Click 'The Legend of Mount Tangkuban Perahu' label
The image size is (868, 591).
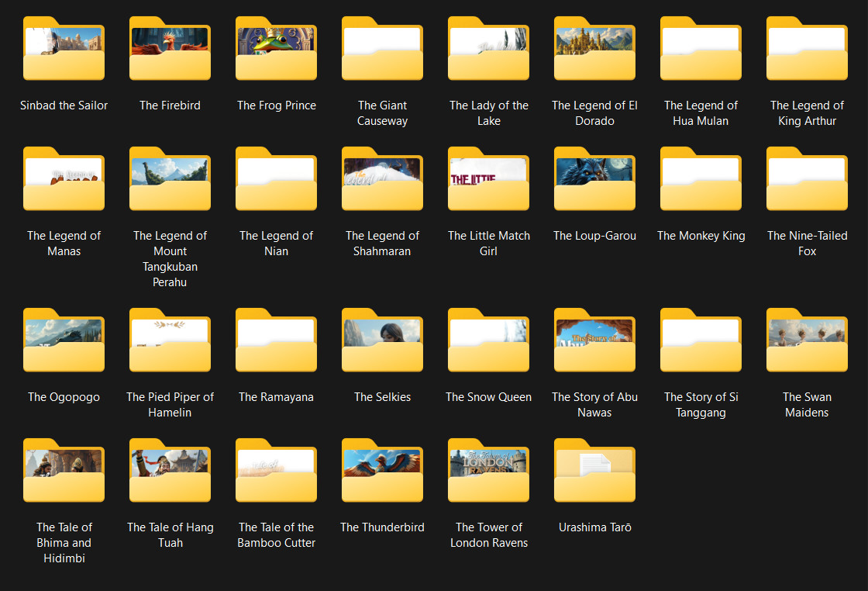(170, 259)
